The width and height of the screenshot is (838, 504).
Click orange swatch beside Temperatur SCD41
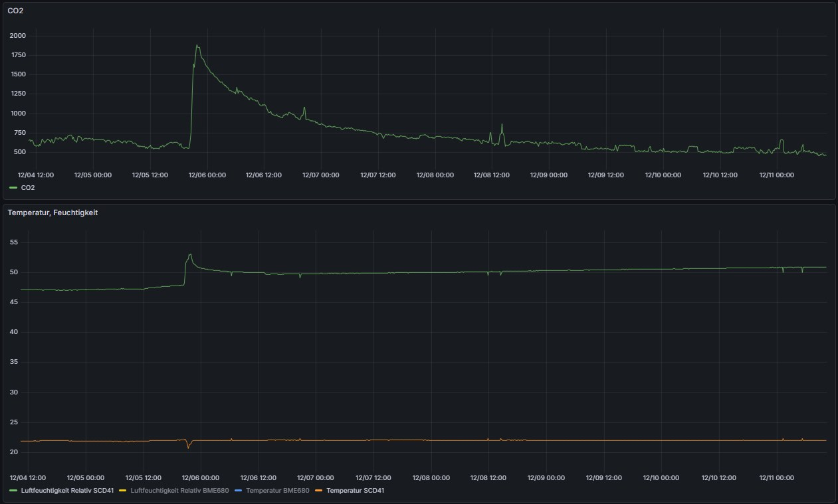(318, 491)
